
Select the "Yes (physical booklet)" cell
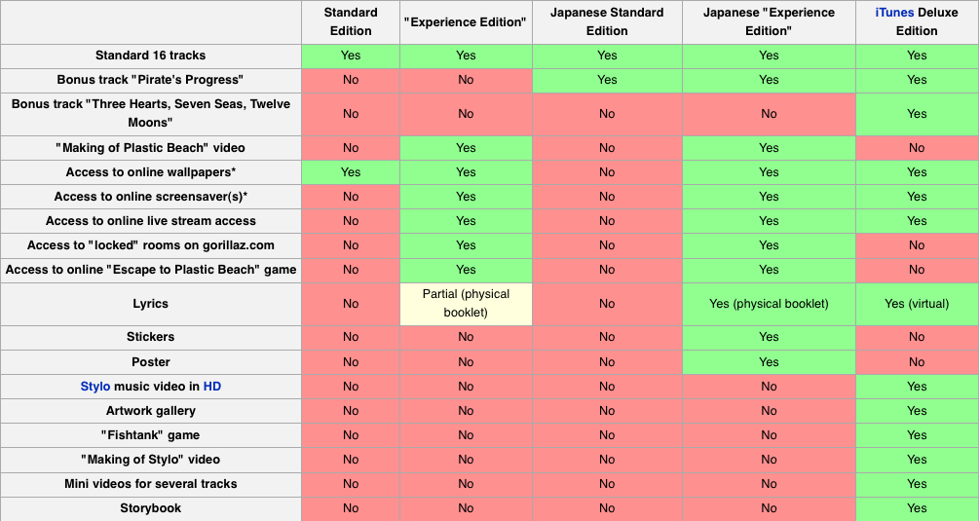click(769, 304)
